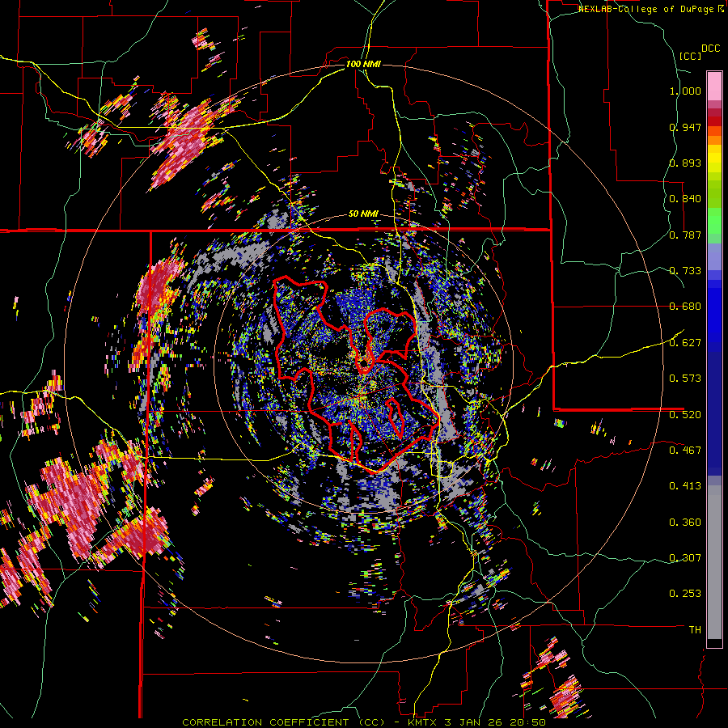Click the 0.840 value on the color scale
The height and width of the screenshot is (728, 728).
685,199
